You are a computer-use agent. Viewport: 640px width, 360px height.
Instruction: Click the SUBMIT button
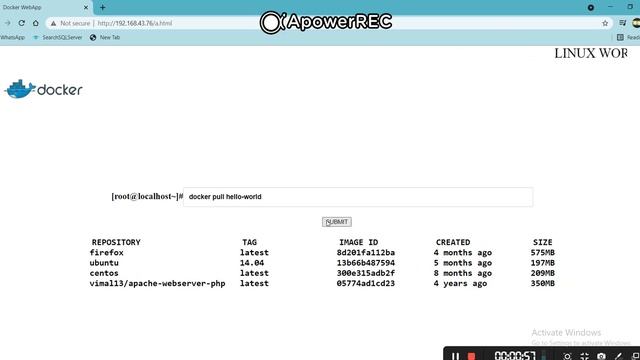(337, 222)
